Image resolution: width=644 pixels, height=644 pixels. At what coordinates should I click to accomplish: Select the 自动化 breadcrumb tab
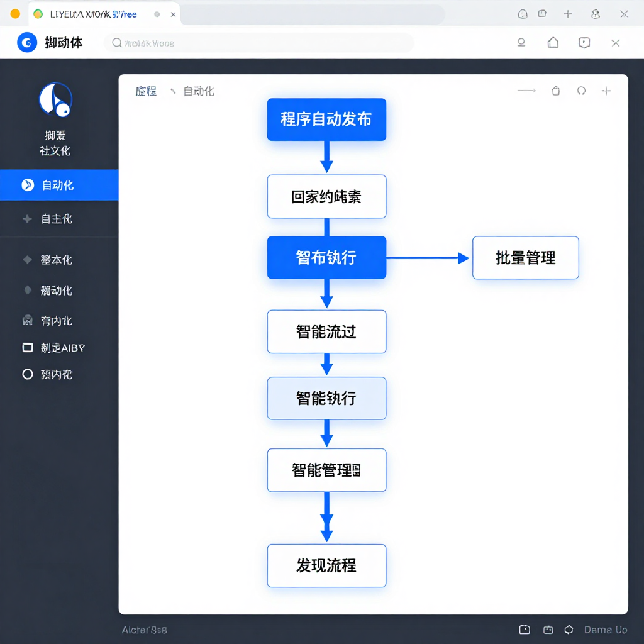point(197,91)
